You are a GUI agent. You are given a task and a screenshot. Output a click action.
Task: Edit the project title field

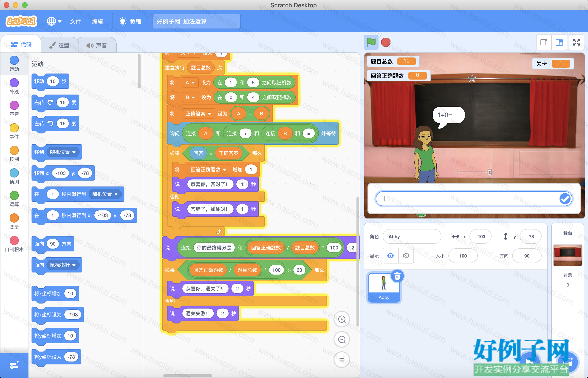pyautogui.click(x=196, y=21)
